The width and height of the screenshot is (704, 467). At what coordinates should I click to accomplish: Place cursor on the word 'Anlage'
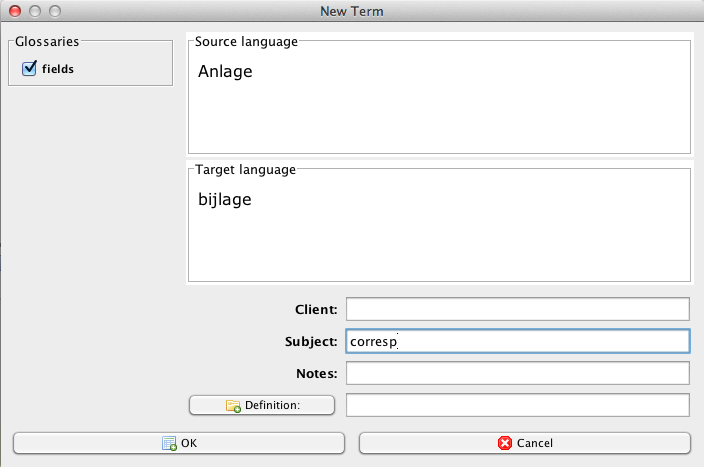click(225, 72)
